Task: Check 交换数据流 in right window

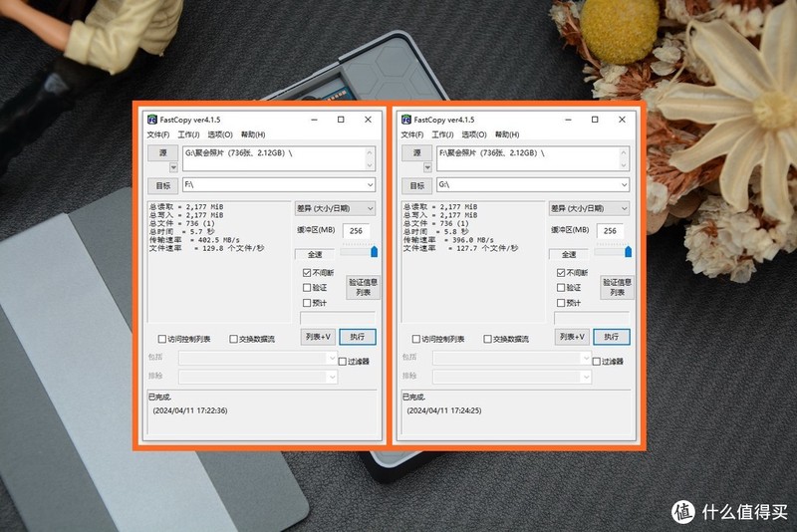Action: click(x=487, y=339)
